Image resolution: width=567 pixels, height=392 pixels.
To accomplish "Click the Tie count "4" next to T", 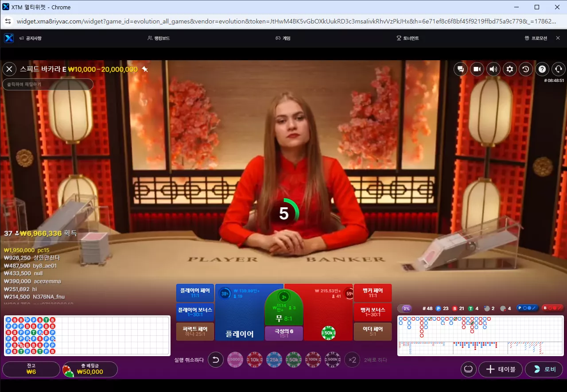I will pyautogui.click(x=477, y=308).
